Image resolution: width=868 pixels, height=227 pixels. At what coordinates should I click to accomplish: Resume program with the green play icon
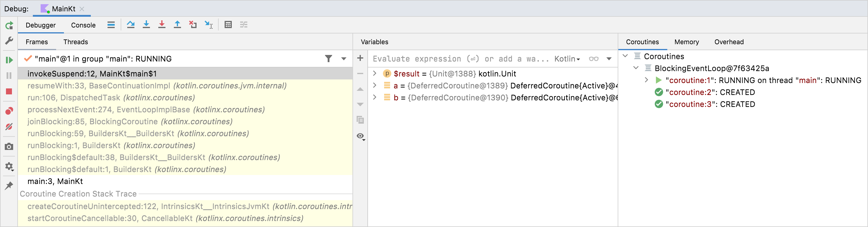[9, 60]
